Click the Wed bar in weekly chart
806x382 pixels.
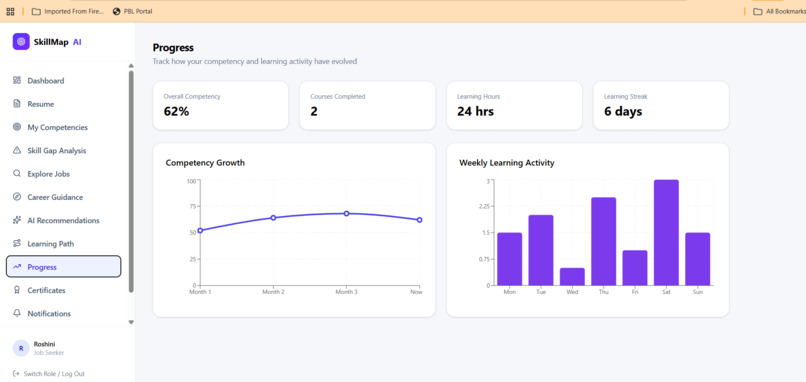pos(572,277)
